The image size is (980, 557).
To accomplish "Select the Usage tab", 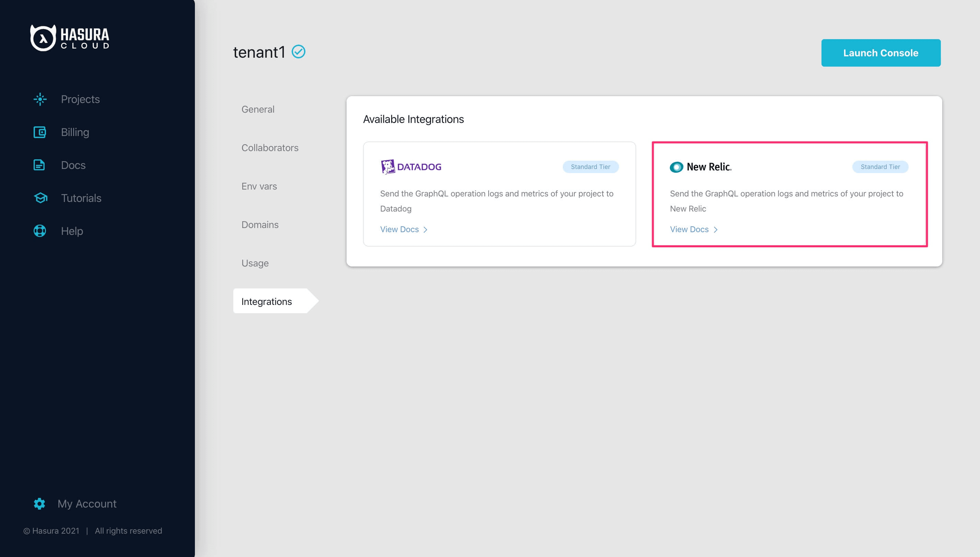I will (255, 263).
